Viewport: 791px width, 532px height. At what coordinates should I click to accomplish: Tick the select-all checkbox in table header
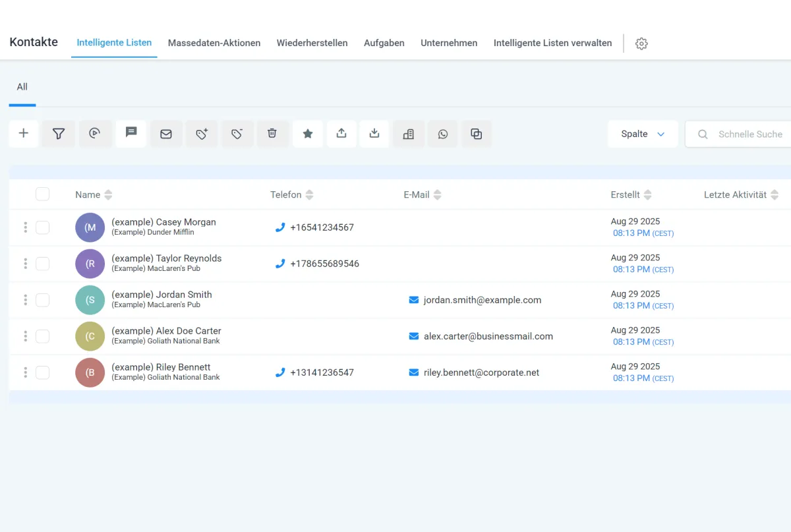pyautogui.click(x=42, y=194)
